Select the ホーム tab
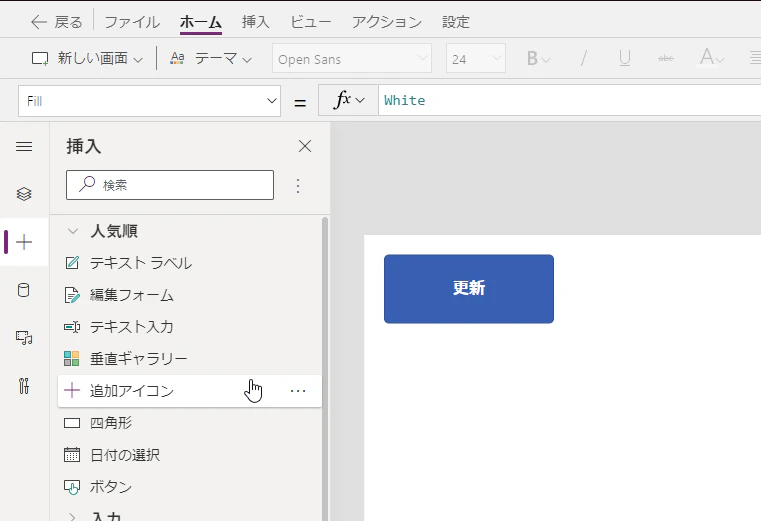The height and width of the screenshot is (521, 761). [x=200, y=22]
